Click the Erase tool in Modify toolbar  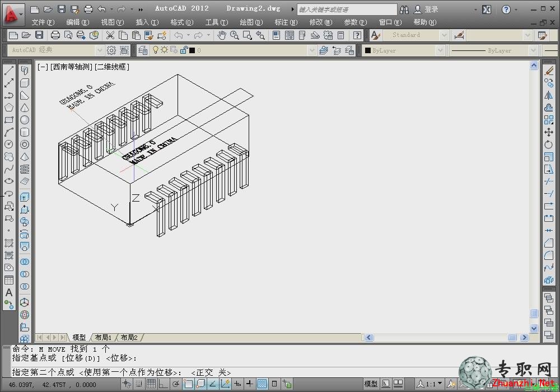coord(549,71)
